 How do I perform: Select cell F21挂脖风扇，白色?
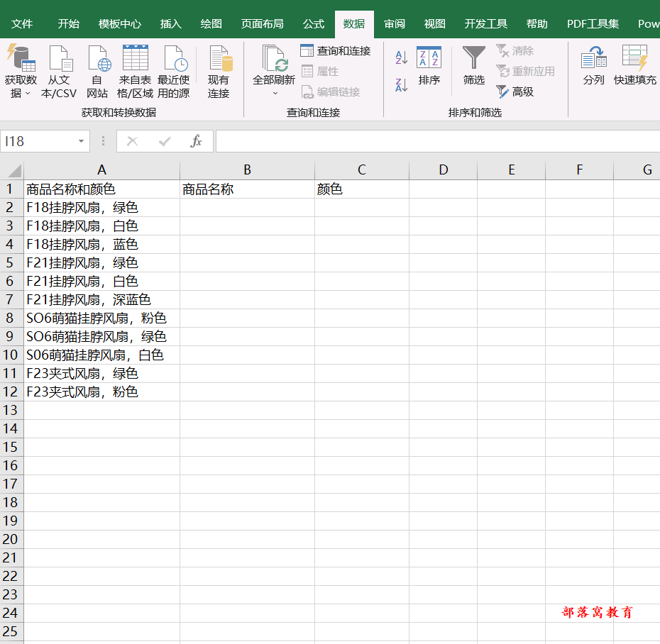pyautogui.click(x=102, y=282)
